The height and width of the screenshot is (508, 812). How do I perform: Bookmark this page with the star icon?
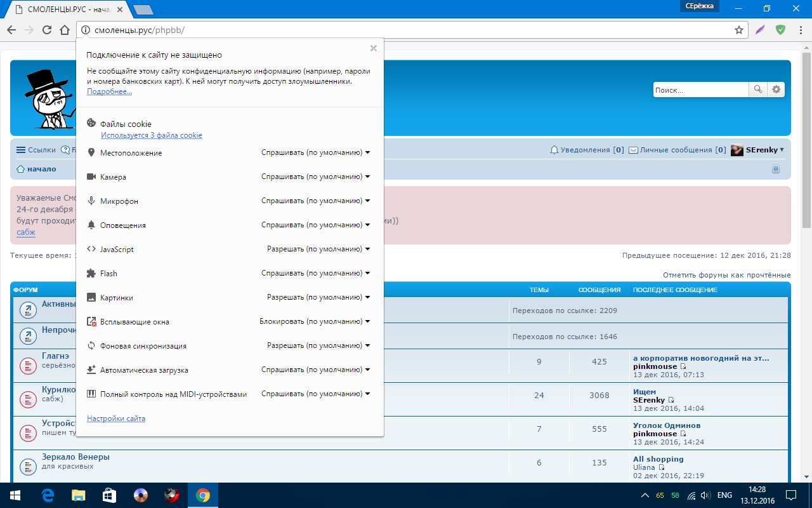738,30
